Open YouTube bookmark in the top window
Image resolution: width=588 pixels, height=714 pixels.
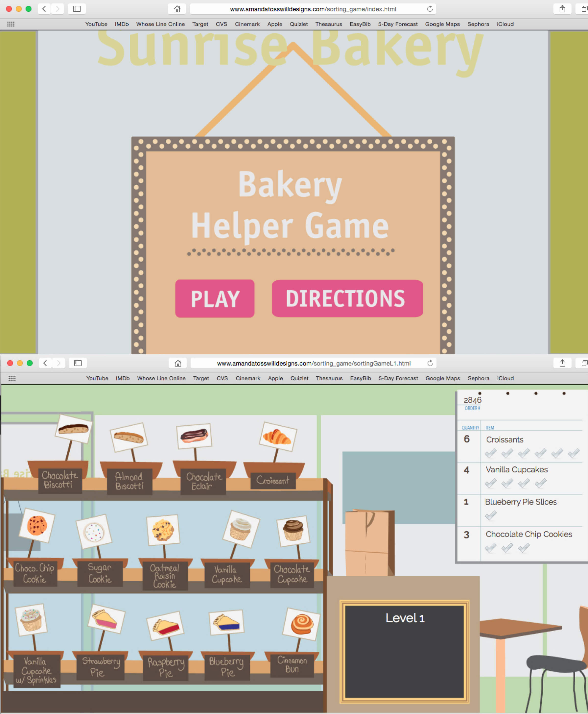(x=96, y=24)
